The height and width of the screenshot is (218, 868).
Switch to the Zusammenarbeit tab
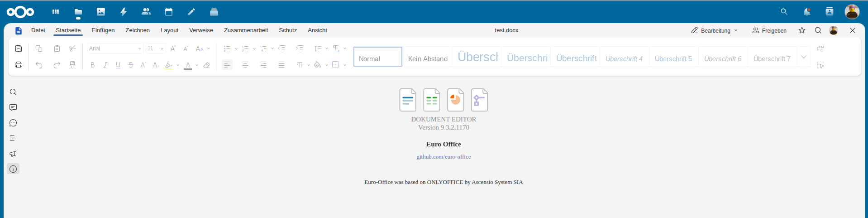point(246,30)
